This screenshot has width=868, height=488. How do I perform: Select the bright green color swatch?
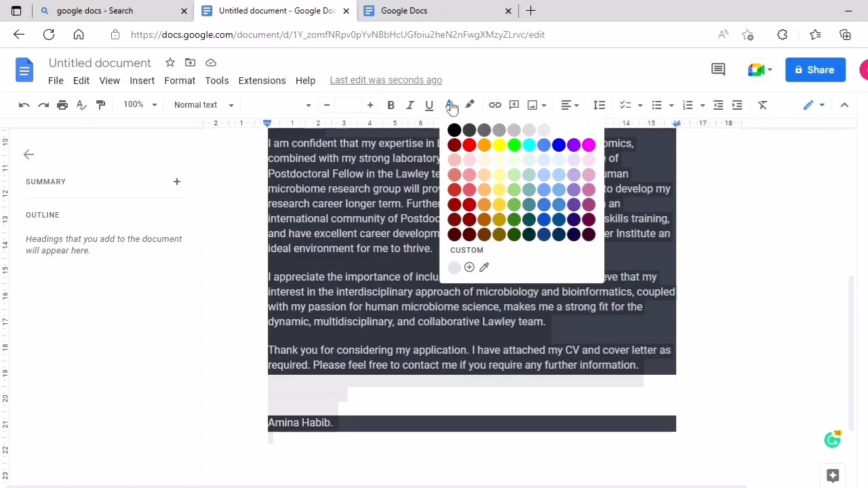(514, 145)
